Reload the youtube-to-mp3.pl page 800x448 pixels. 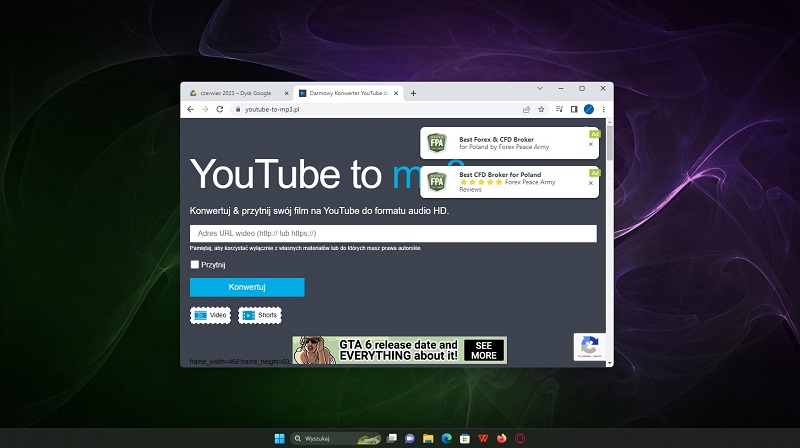click(x=220, y=109)
